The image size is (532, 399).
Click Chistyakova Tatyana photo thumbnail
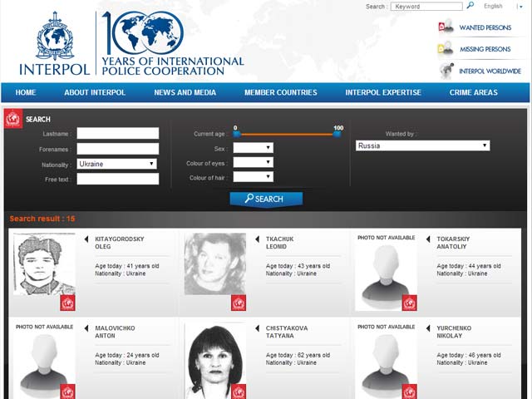click(215, 361)
